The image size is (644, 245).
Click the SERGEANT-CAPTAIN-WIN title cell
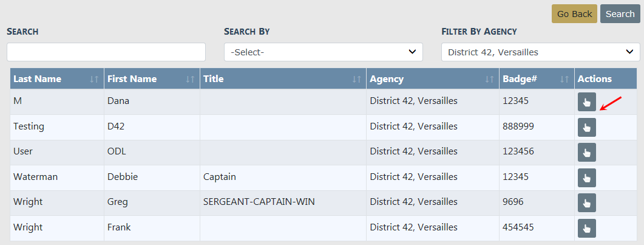point(259,202)
